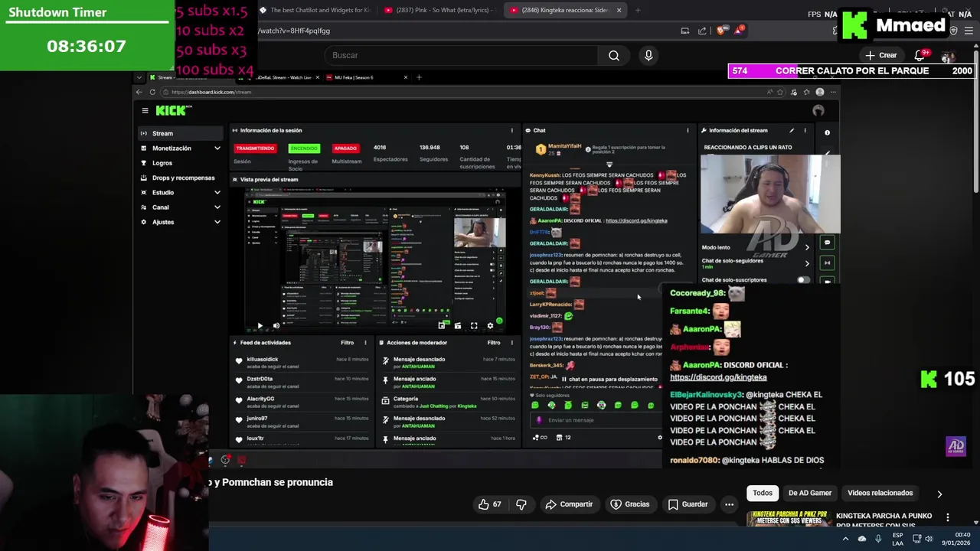Click the Windows tray volume icon
The height and width of the screenshot is (551, 980).
tap(929, 539)
